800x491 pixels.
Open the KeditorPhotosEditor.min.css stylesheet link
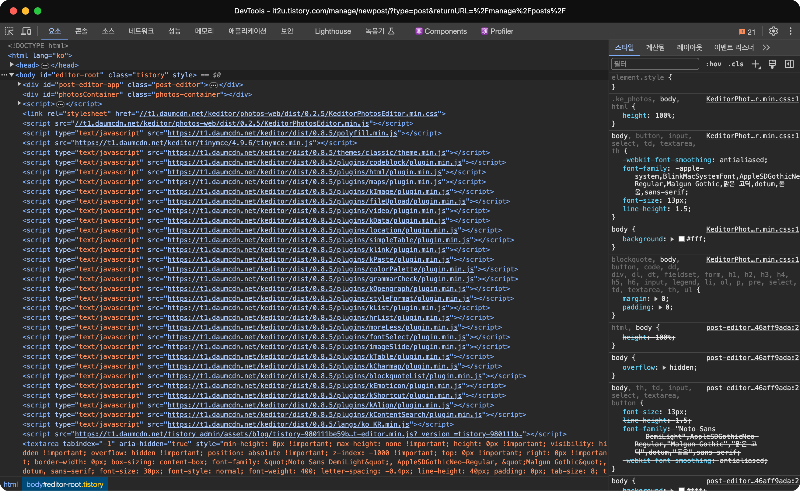[x=288, y=114]
